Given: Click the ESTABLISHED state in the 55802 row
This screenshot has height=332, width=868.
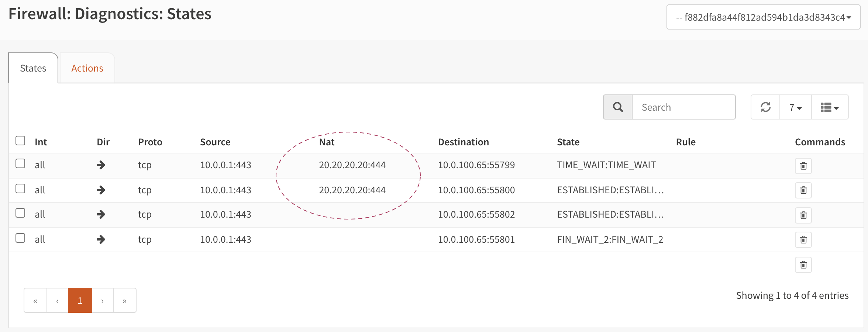Looking at the screenshot, I should (610, 214).
